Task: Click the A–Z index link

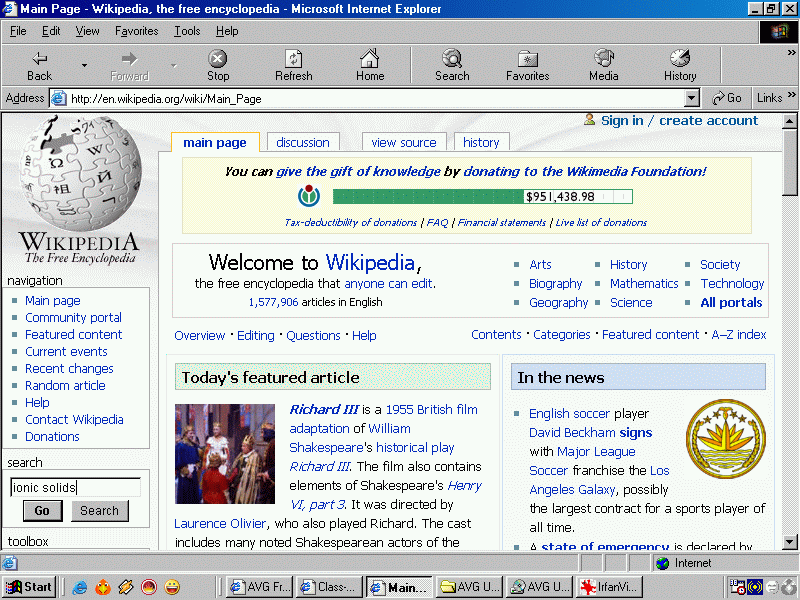Action: (739, 334)
